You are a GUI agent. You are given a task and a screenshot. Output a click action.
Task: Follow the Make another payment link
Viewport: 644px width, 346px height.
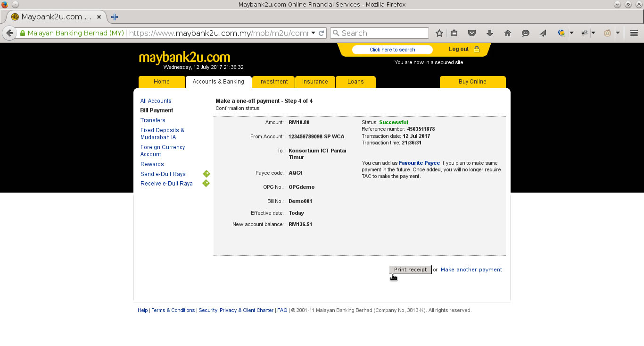click(471, 270)
